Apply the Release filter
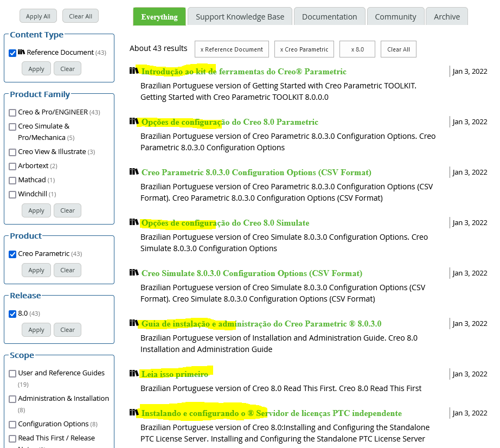500x448 pixels. coord(36,329)
